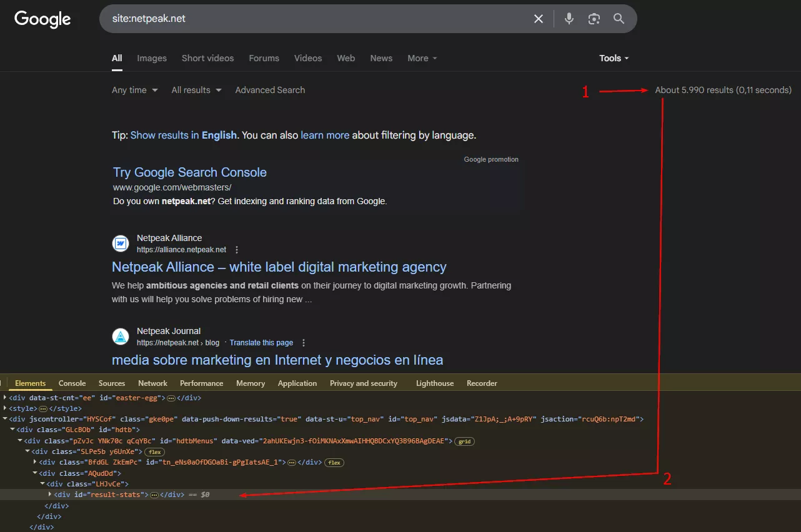Open three-dot menu for Netpeak Journal result
The width and height of the screenshot is (801, 532).
304,343
